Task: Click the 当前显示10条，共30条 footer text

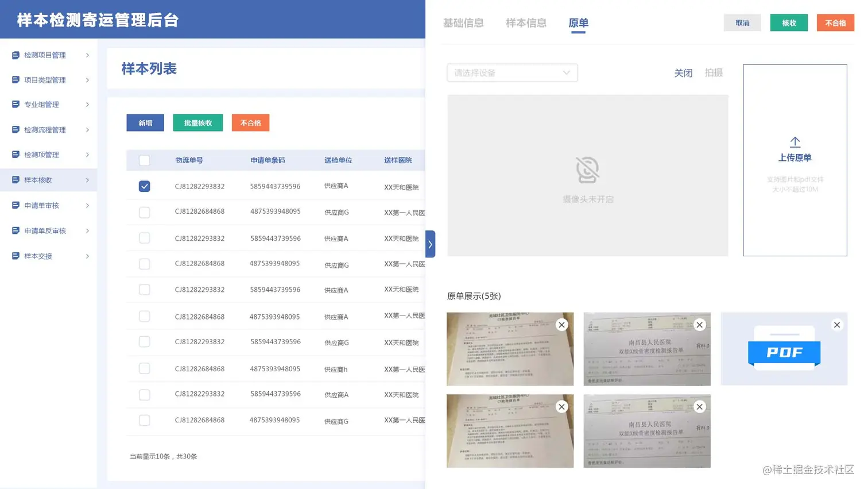Action: [164, 456]
